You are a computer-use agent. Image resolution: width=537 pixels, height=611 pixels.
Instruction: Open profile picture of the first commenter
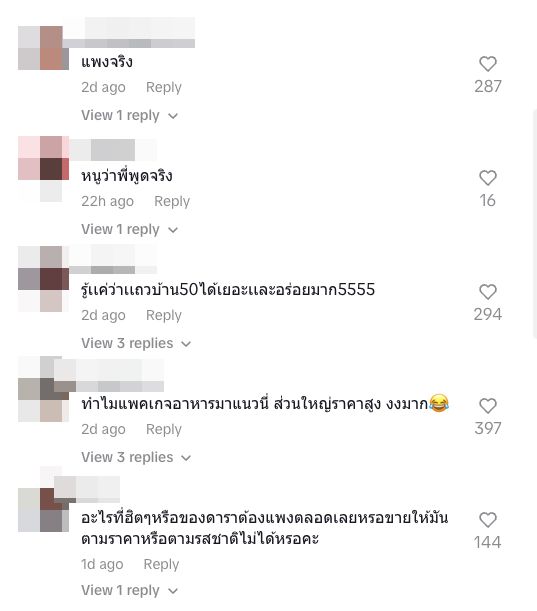[43, 48]
